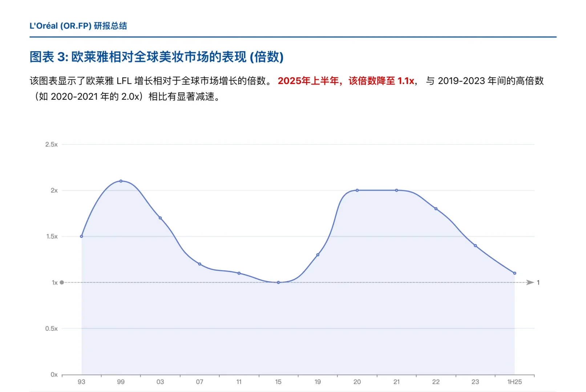Select the lowest data point above year 15
This screenshot has height=392, width=586.
pyautogui.click(x=278, y=282)
